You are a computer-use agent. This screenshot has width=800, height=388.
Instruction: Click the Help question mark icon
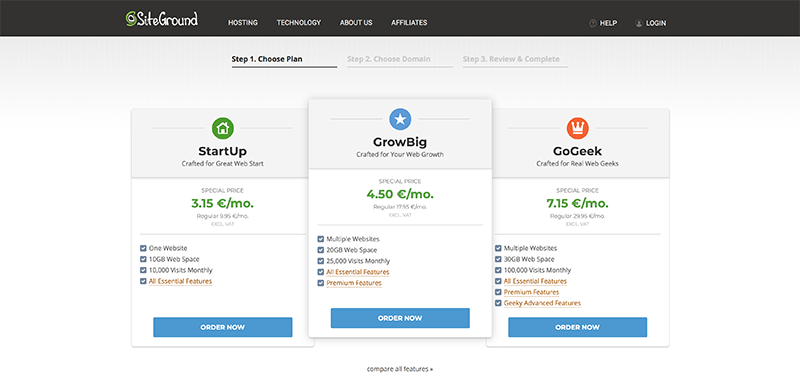point(593,23)
